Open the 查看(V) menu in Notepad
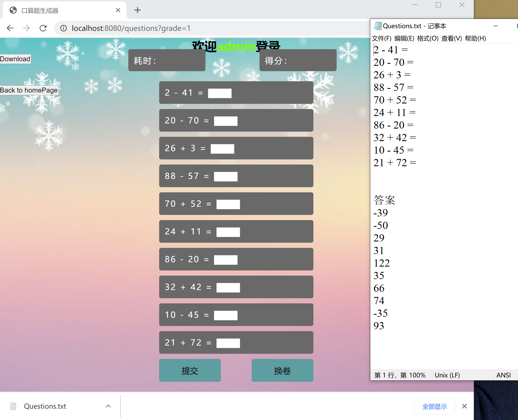This screenshot has width=518, height=420. click(x=451, y=38)
